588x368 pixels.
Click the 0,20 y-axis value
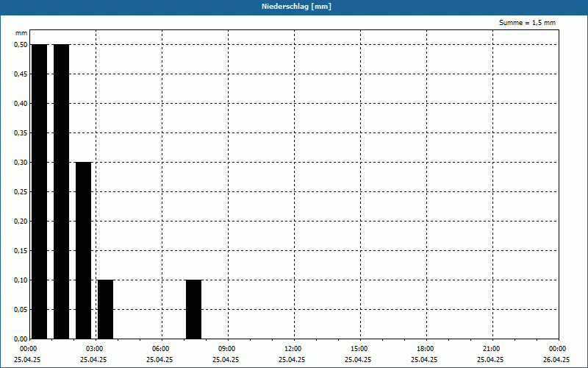point(21,222)
